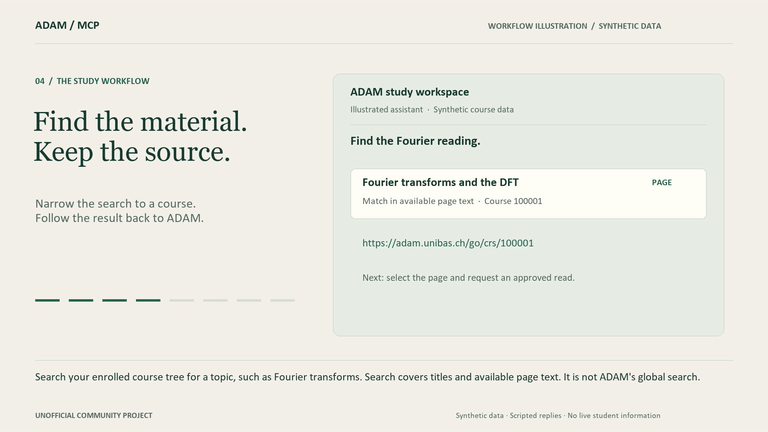This screenshot has width=768, height=432.
Task: Click the fifth inactive progress step indicator
Action: [182, 300]
